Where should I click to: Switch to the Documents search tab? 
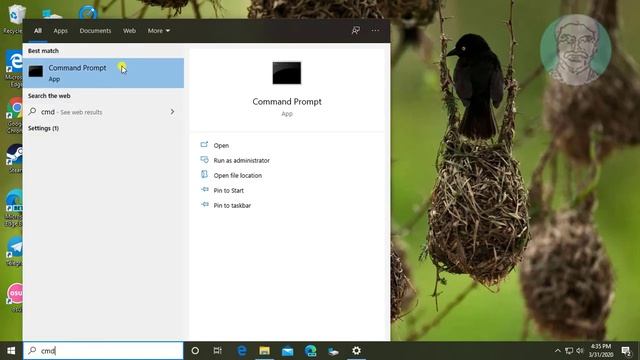95,31
